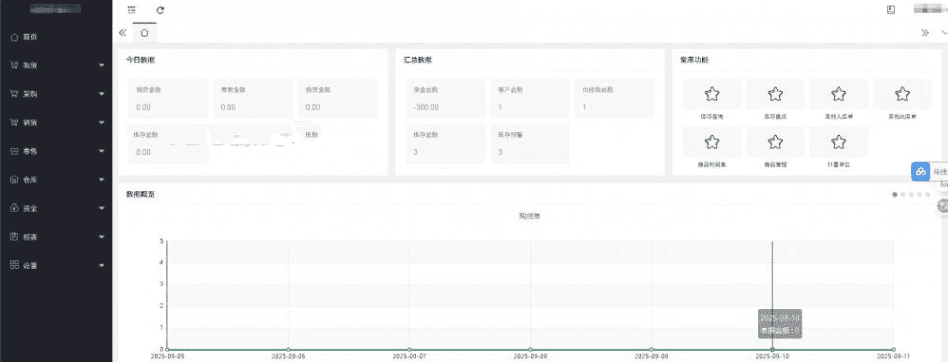Screen dimensions: 948x362
Task: Click the chart data point at 2025-09-11
Action: click(894, 349)
